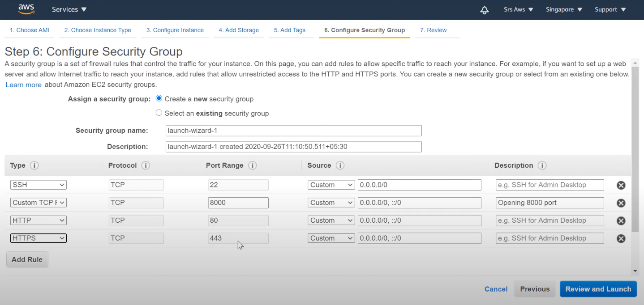Go to the 7. Review tab
Viewport: 644px width, 305px height.
point(433,30)
